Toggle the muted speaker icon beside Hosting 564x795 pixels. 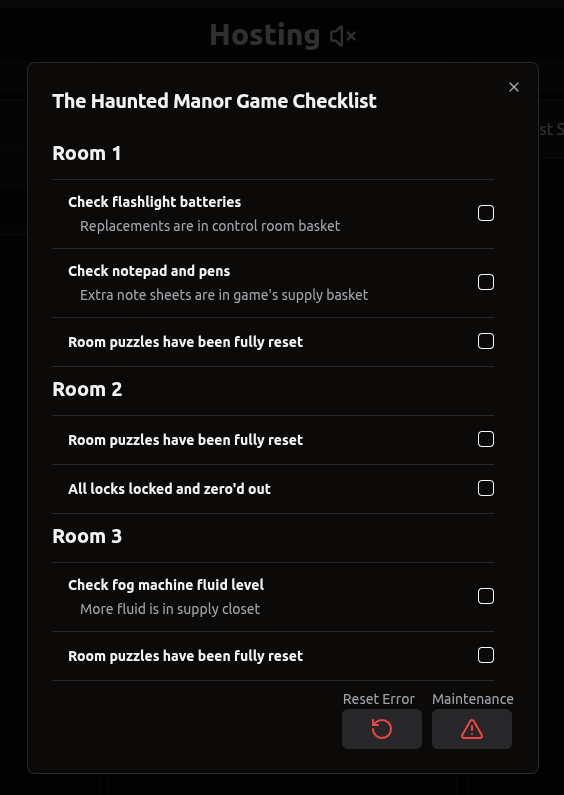coord(343,36)
